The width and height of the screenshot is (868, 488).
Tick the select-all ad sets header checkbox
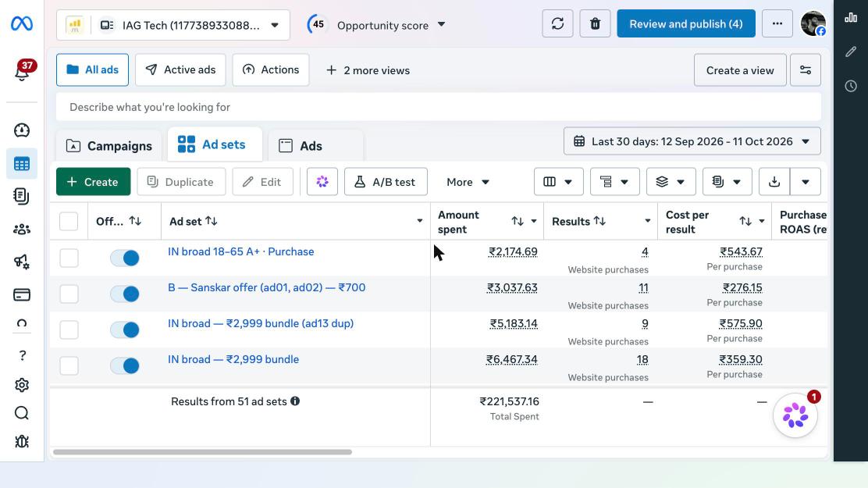click(x=69, y=221)
